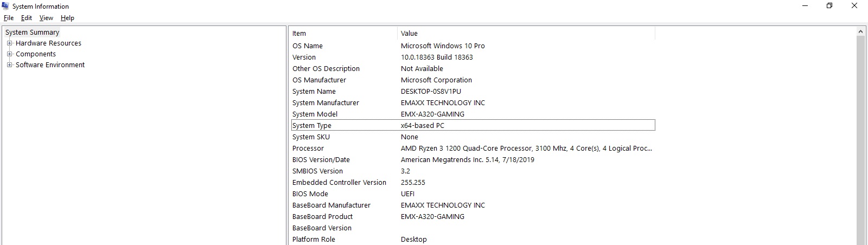Select the System Manufacturer item cell
The image size is (868, 245).
[x=325, y=103]
